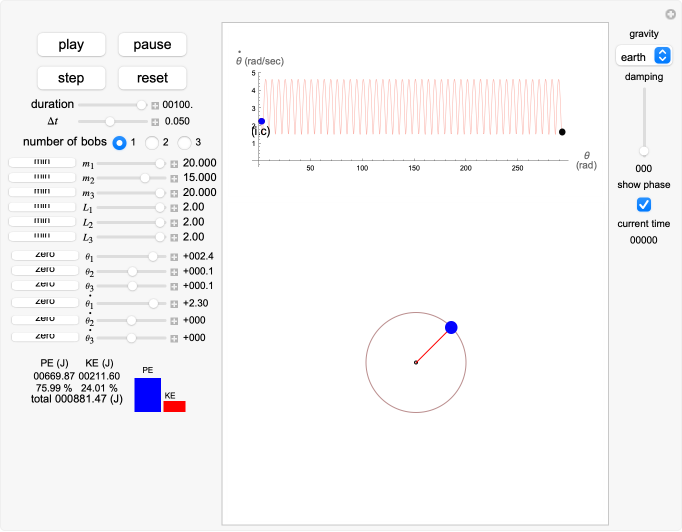682x532 pixels.
Task: Click zero button for θ1 velocity +2.30
Action: pyautogui.click(x=45, y=302)
